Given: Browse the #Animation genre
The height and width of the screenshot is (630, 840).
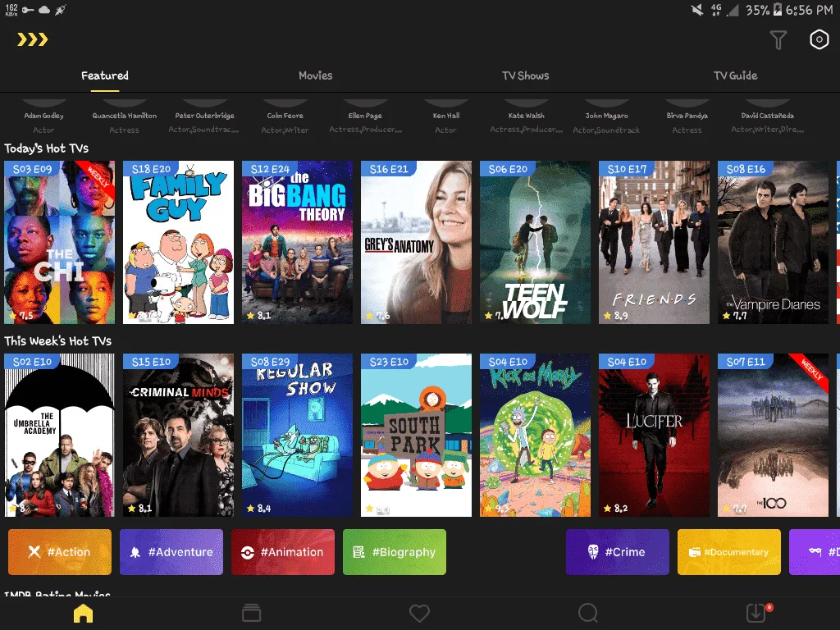Looking at the screenshot, I should (283, 552).
